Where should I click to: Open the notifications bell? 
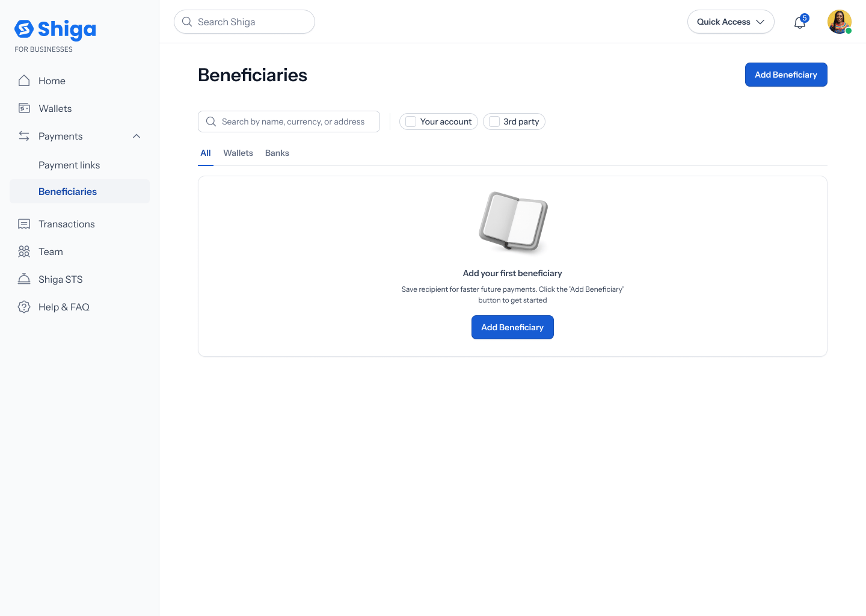pos(800,22)
